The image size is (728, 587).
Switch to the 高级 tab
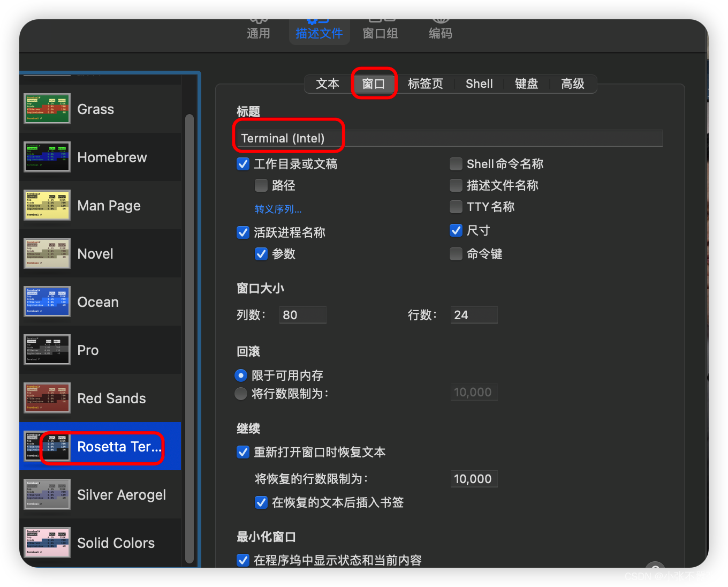(573, 84)
